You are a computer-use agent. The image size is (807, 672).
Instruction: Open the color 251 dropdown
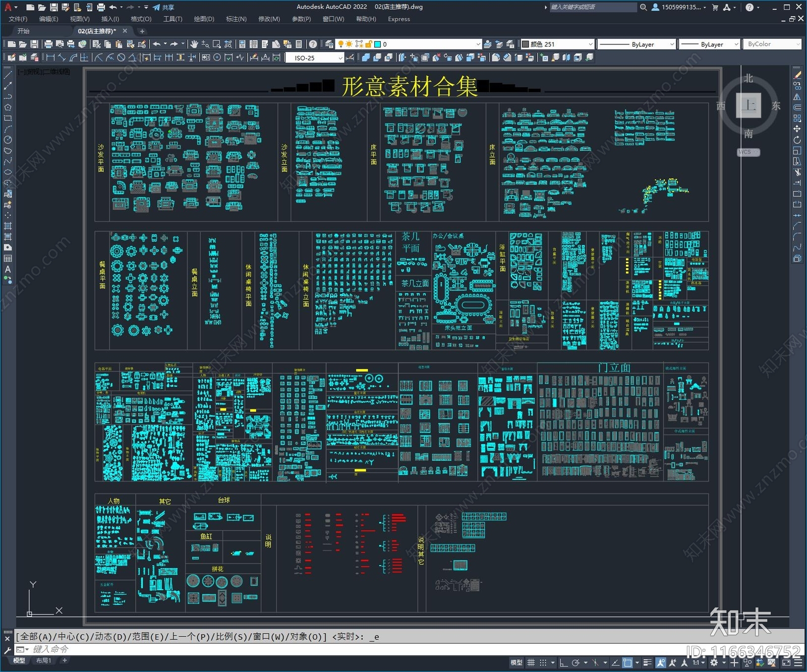click(591, 44)
